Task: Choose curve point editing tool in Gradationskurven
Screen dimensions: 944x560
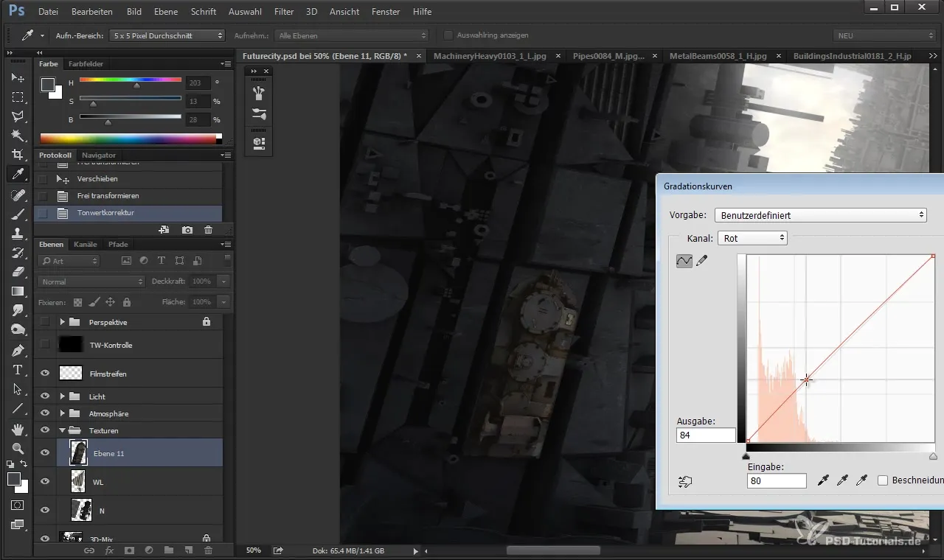Action: [x=684, y=261]
